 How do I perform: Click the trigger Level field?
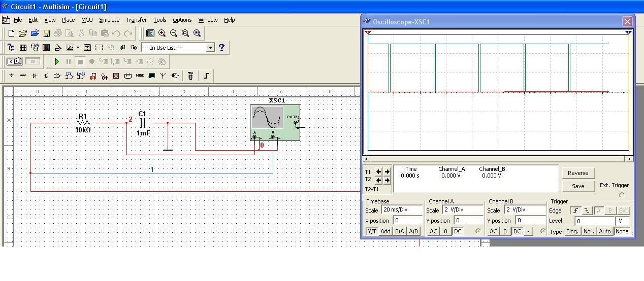pos(594,221)
